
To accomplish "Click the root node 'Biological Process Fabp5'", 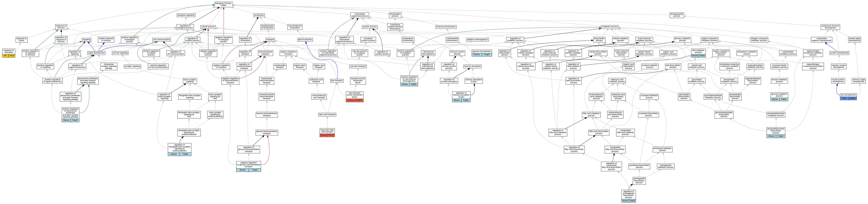I will [x=223, y=4].
